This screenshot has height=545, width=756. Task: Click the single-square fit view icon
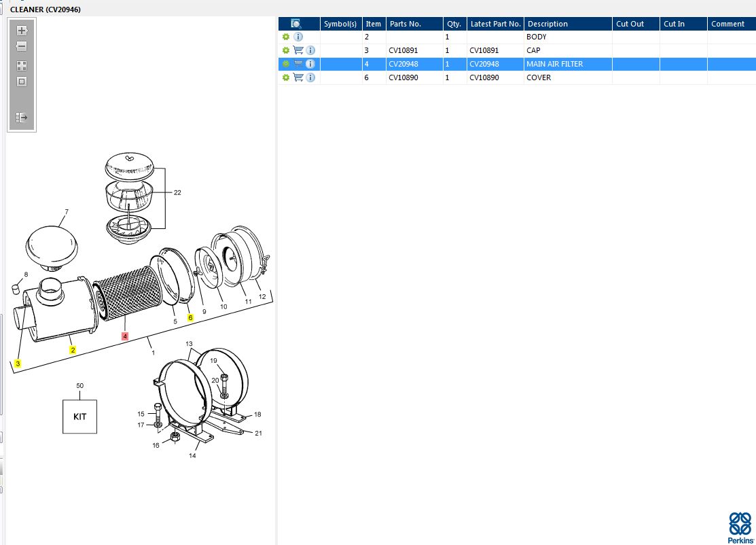[x=22, y=82]
